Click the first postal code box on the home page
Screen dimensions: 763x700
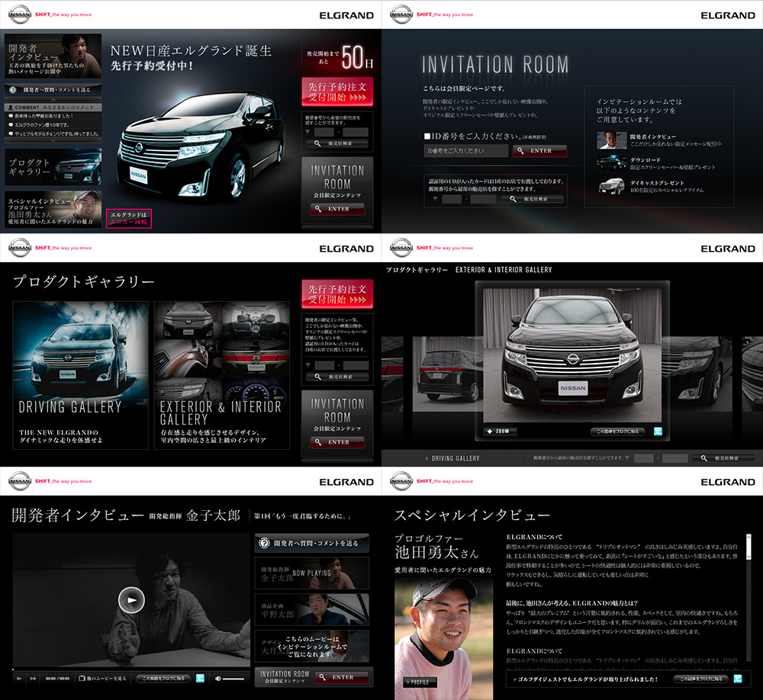(x=324, y=132)
